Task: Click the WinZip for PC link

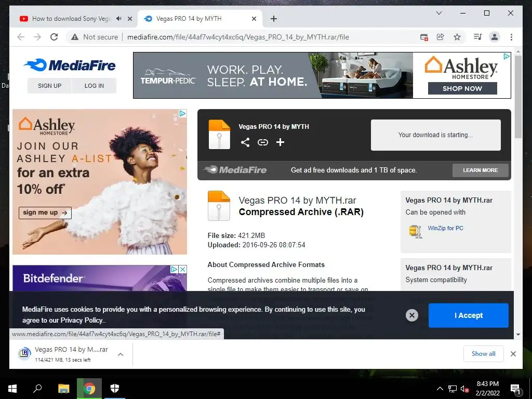Action: [x=445, y=229]
